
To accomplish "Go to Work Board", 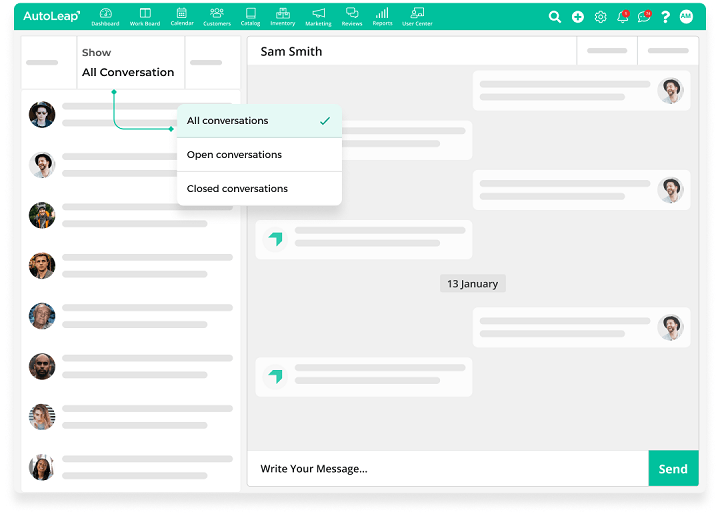I will click(145, 16).
